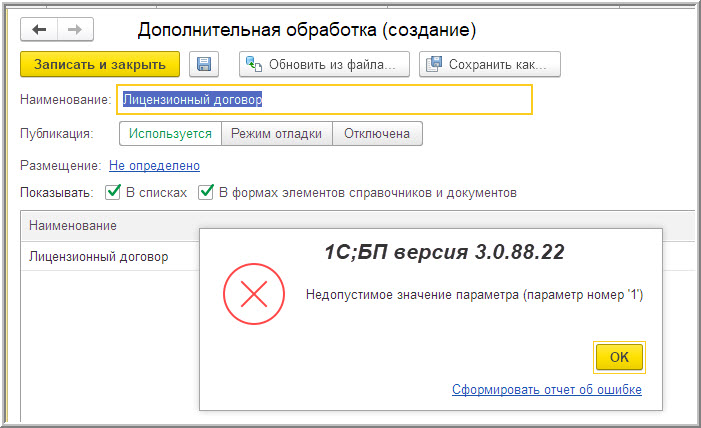701x428 pixels.
Task: Open Сформировать отчет об ошибке link
Action: [x=546, y=390]
